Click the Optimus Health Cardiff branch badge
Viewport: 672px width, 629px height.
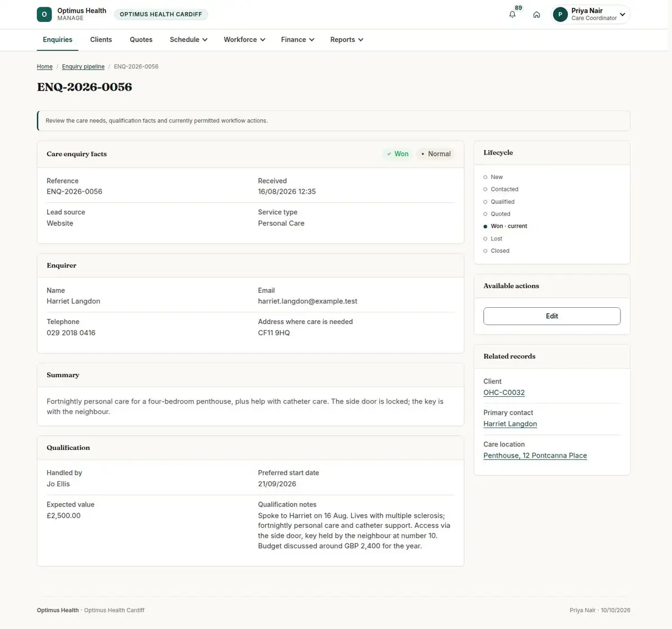pyautogui.click(x=161, y=15)
